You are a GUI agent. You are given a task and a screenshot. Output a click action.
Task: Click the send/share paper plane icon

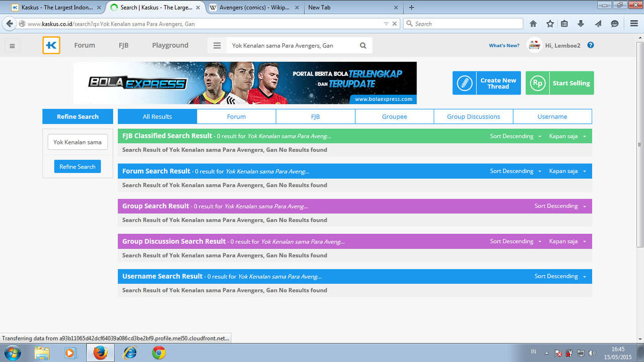click(598, 24)
